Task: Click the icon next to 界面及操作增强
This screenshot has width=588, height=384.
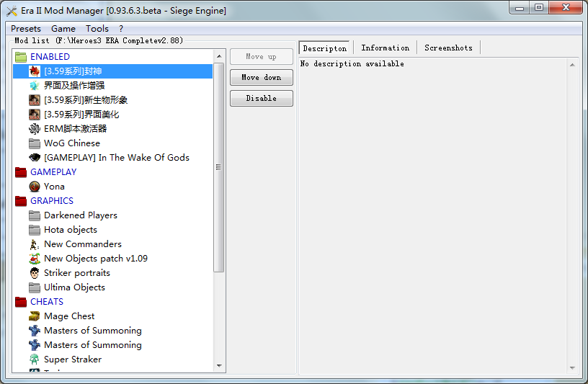Action: (x=35, y=86)
